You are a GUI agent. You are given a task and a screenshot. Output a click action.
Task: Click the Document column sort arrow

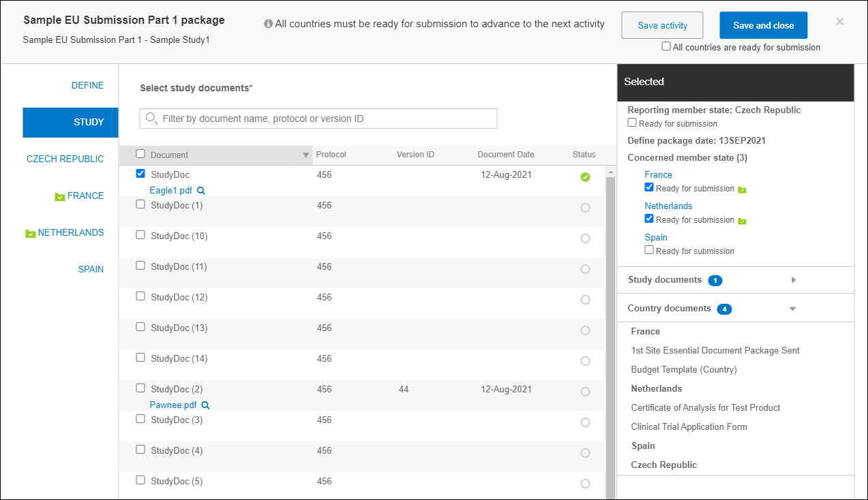[x=305, y=155]
